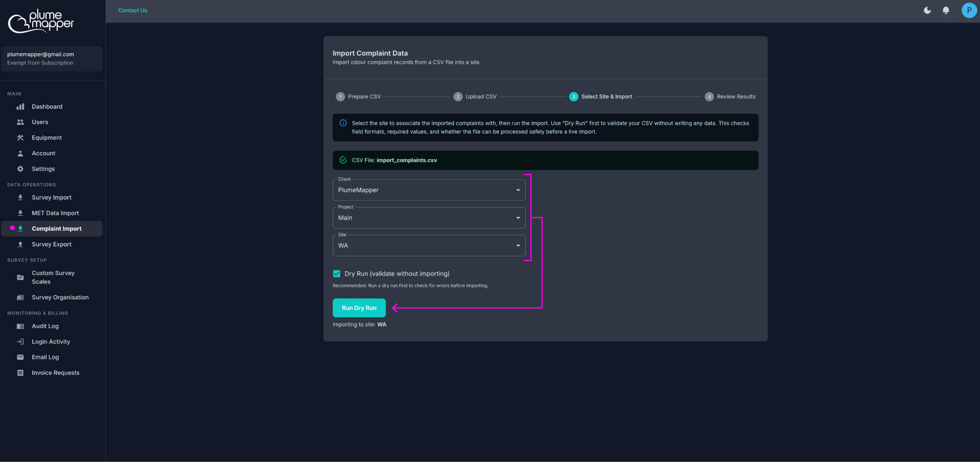The width and height of the screenshot is (980, 462).
Task: Click the Plume Mapper logo
Action: (41, 21)
